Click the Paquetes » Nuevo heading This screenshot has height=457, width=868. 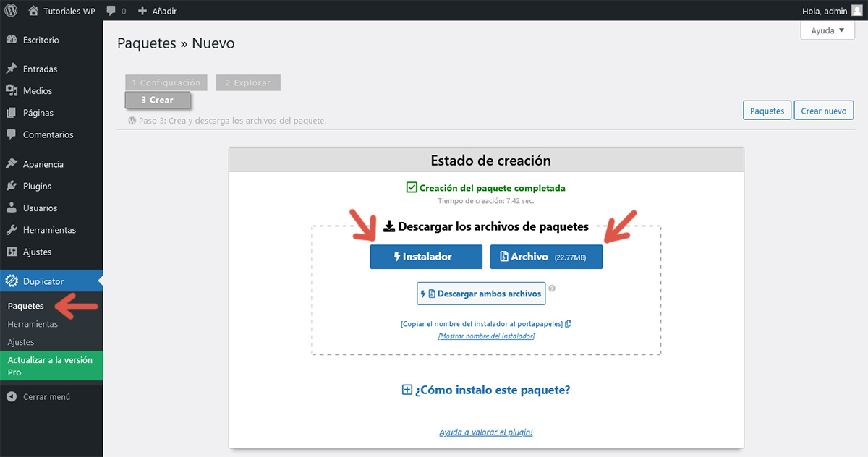(176, 43)
